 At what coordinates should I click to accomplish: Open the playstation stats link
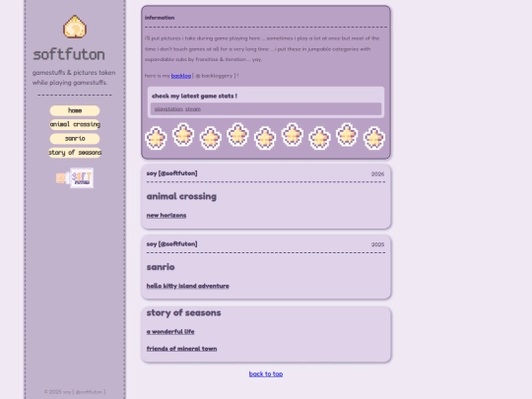168,109
